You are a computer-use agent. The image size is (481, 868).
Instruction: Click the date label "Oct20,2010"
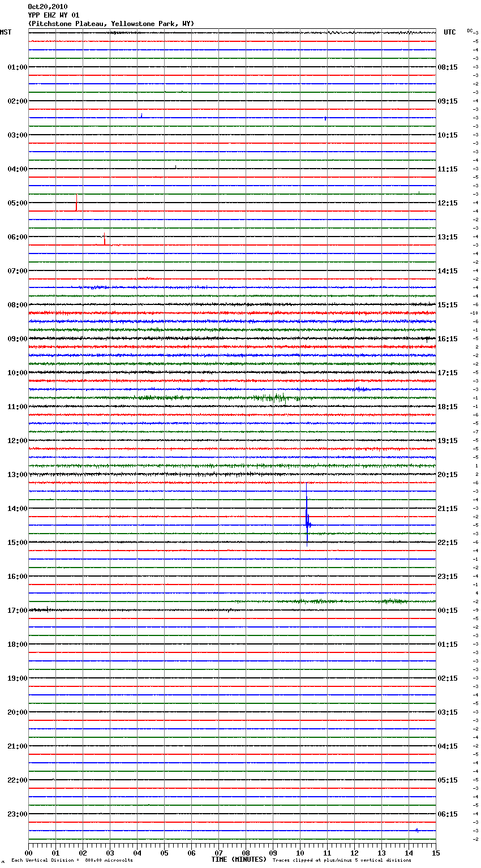[48, 7]
